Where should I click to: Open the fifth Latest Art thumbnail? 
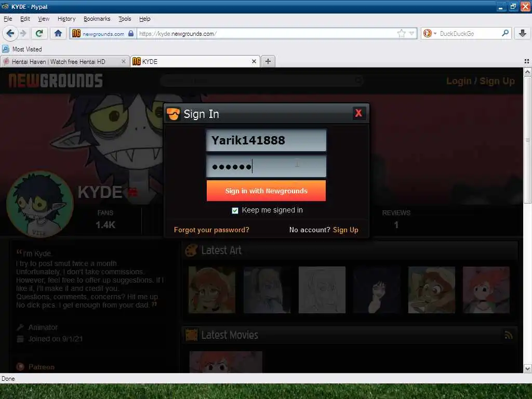coord(432,290)
